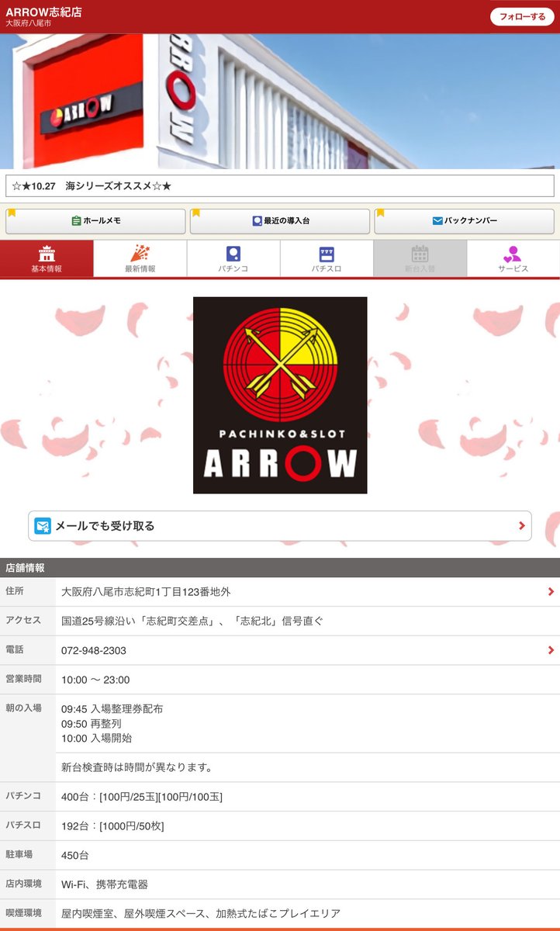Image resolution: width=560 pixels, height=931 pixels.
Task: Click the parking 450台 value
Action: tap(75, 855)
